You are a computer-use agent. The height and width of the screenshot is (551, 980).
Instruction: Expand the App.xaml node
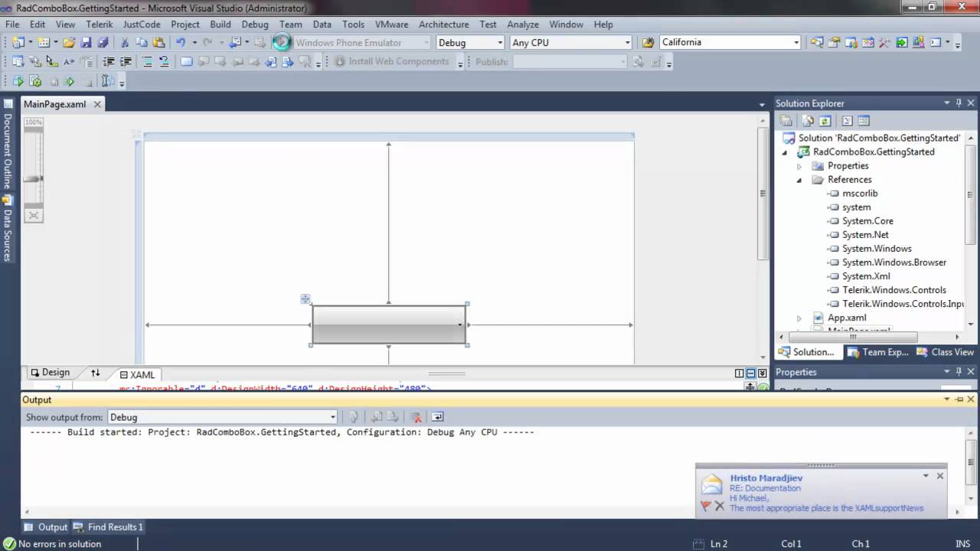799,318
